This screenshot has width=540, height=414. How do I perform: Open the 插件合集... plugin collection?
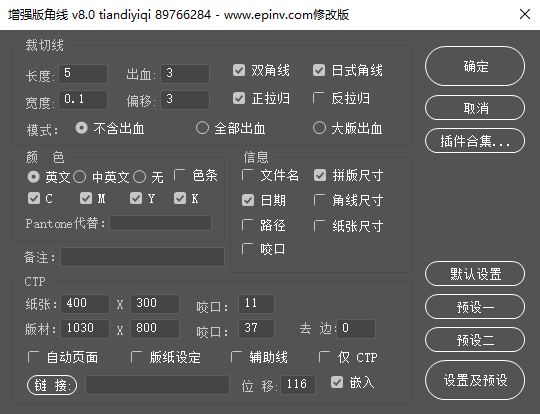click(475, 141)
